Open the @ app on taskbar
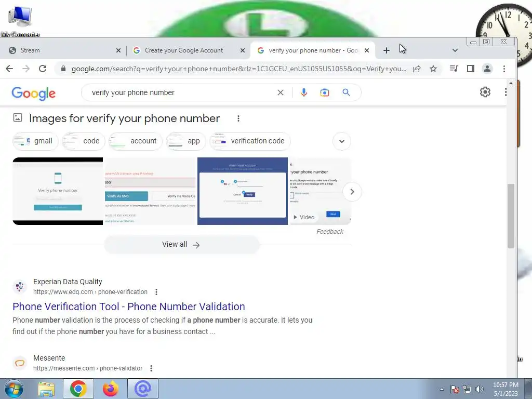The height and width of the screenshot is (399, 532). click(143, 389)
